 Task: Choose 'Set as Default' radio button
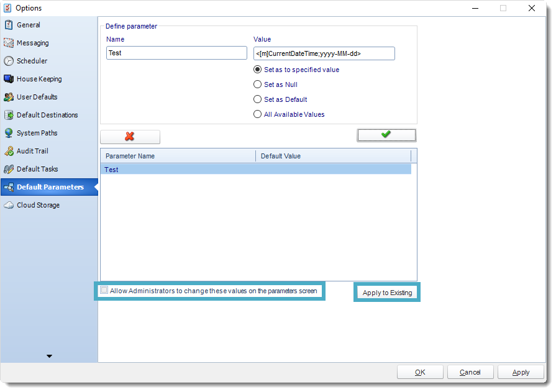[257, 99]
